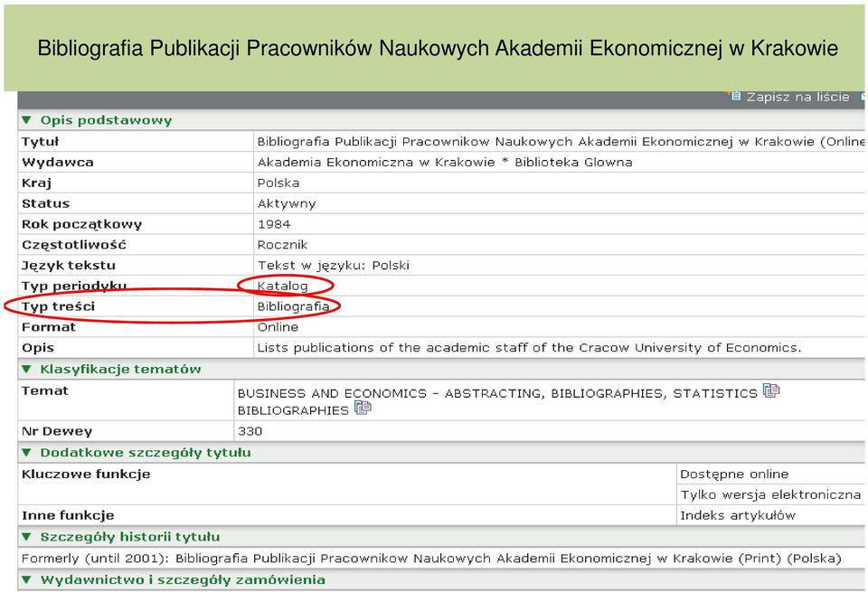Collapse the Klasyfikacje tematów section

(26, 369)
